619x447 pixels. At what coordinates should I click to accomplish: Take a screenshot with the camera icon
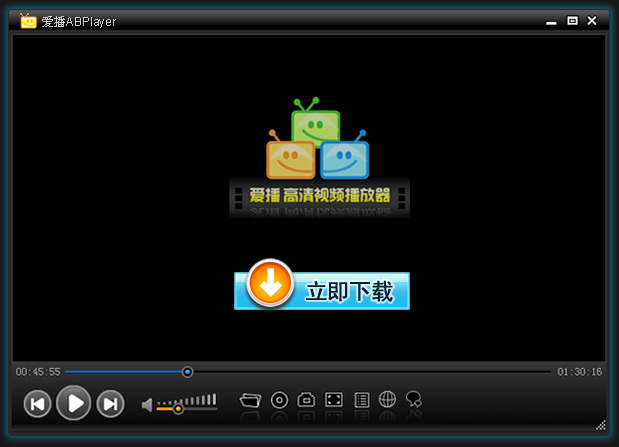point(306,400)
